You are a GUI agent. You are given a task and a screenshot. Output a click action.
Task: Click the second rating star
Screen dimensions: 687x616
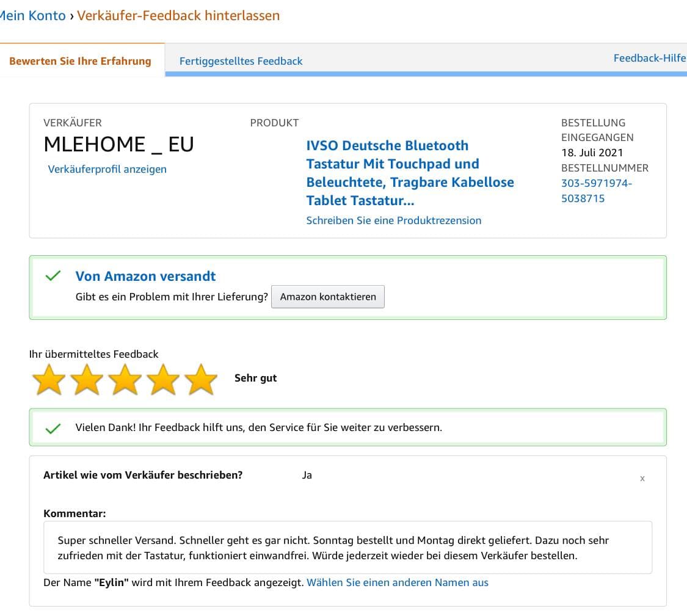coord(87,380)
